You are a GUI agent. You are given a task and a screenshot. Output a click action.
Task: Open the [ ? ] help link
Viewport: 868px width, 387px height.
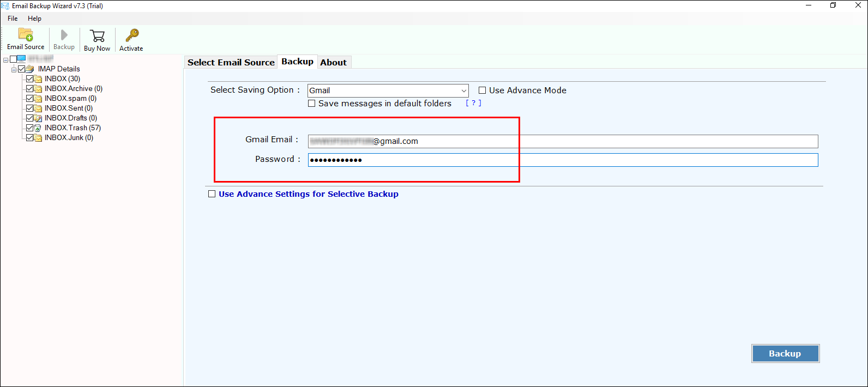click(x=473, y=103)
